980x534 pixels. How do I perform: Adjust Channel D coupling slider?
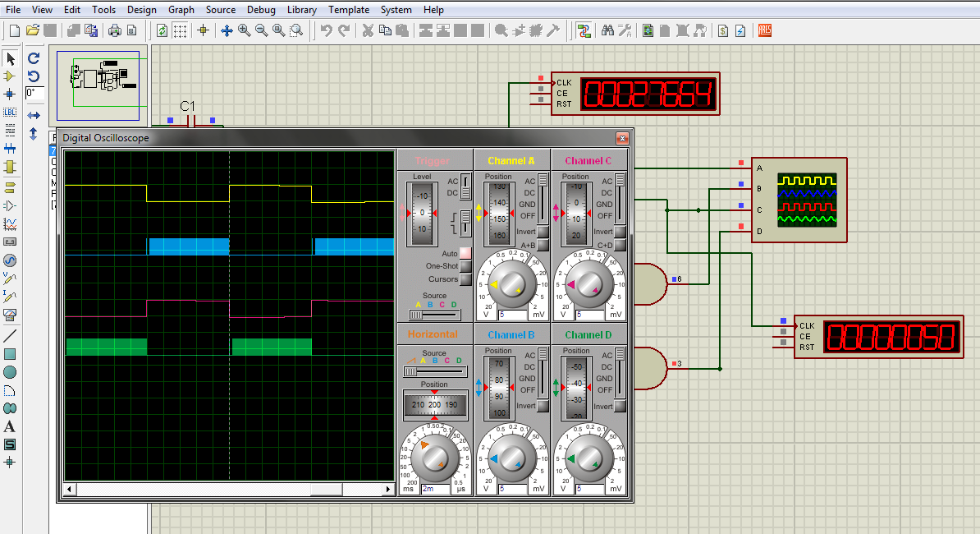click(621, 373)
